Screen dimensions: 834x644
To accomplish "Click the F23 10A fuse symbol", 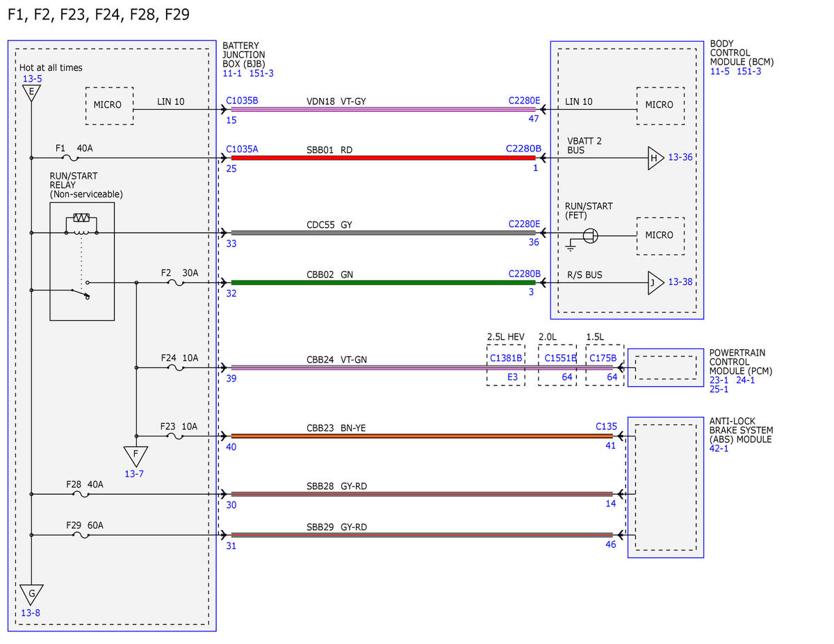I will tap(177, 436).
